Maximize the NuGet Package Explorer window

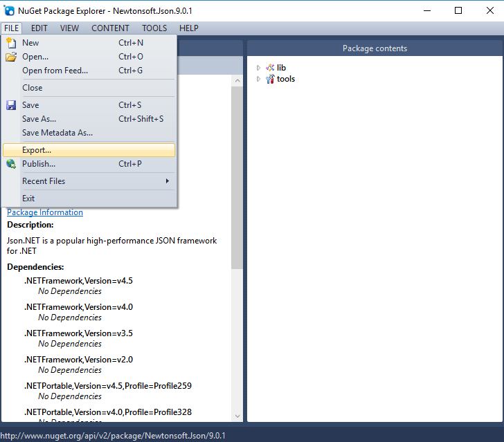coord(458,10)
